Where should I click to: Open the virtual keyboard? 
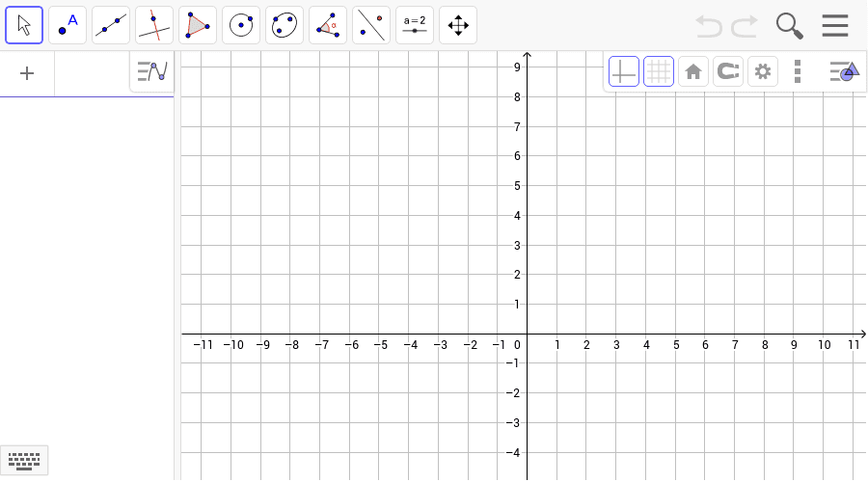pos(24,461)
